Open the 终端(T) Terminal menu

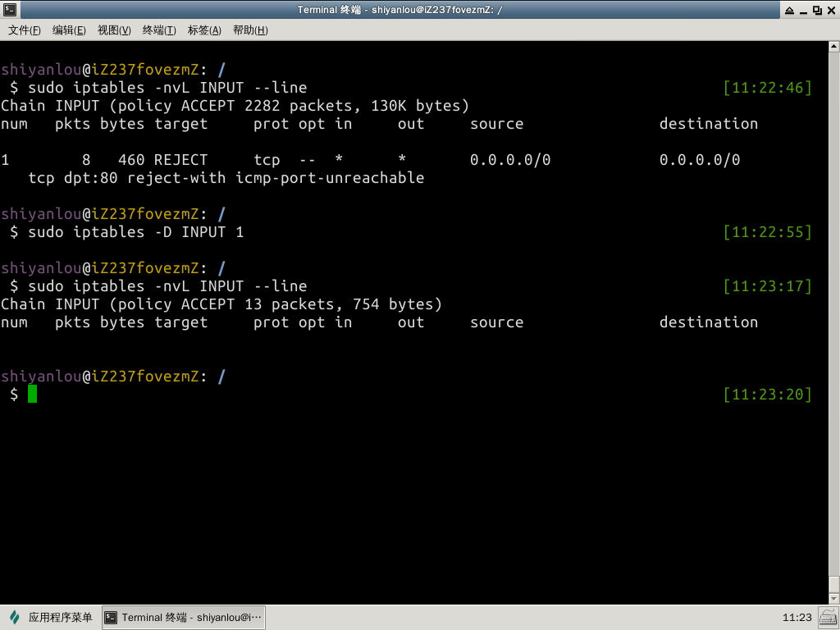(159, 30)
